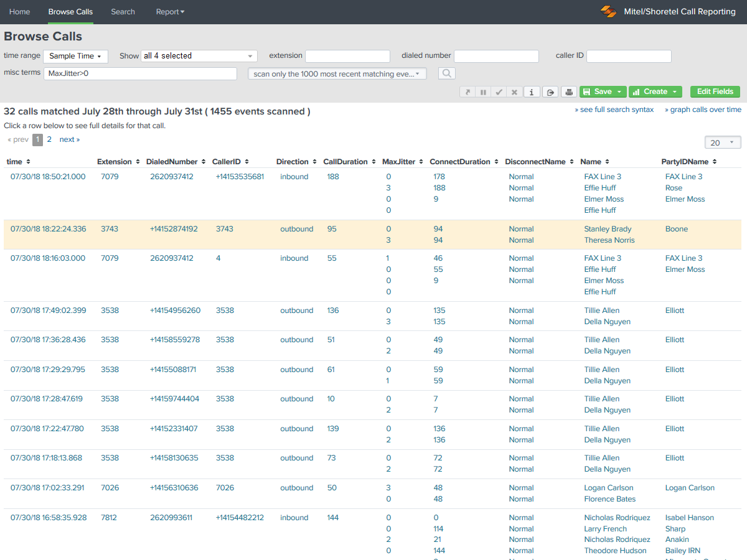Viewport: 747px width, 560px height.
Task: Click the diagonal arrow icon in the toolbar
Action: pos(467,91)
